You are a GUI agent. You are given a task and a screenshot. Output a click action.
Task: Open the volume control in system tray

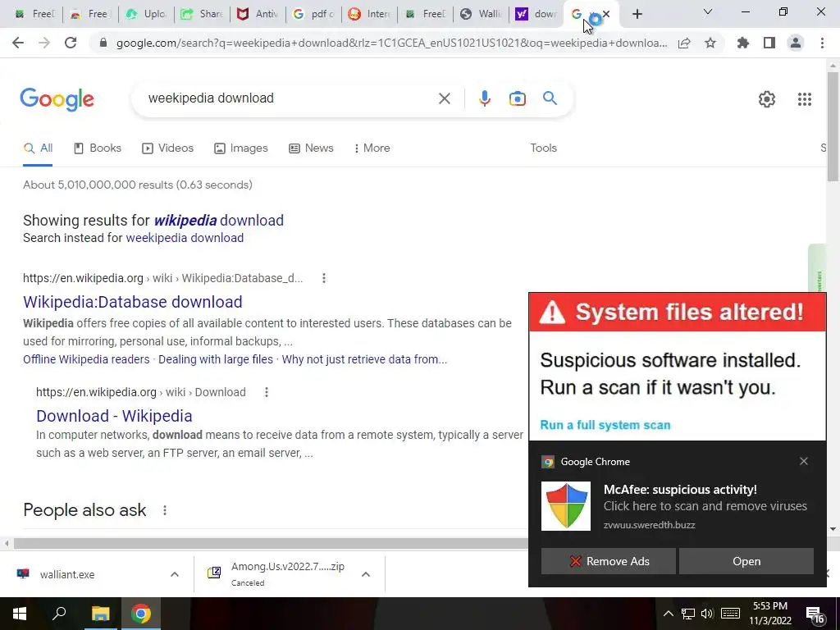coord(707,614)
